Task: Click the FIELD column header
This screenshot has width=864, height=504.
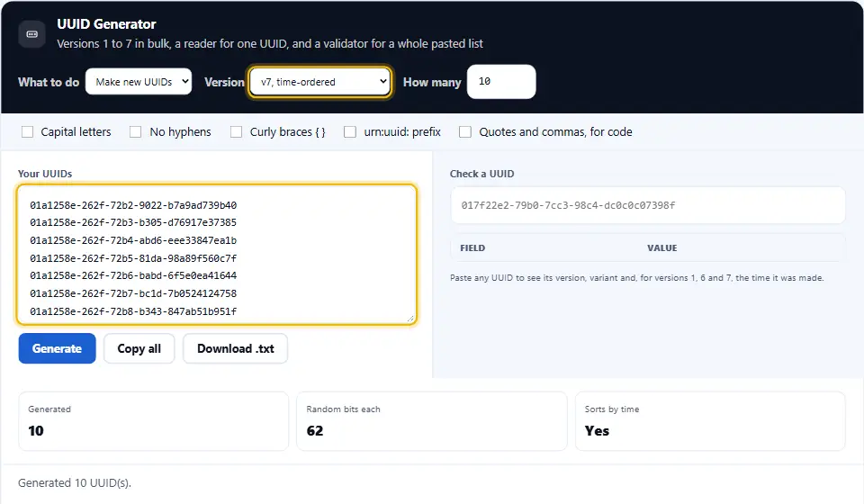Action: tap(472, 247)
